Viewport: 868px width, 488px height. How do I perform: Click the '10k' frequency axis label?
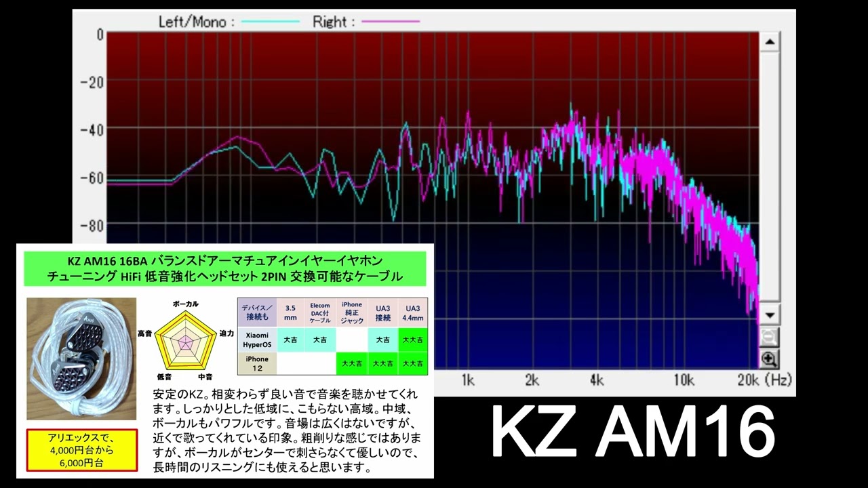click(x=684, y=380)
